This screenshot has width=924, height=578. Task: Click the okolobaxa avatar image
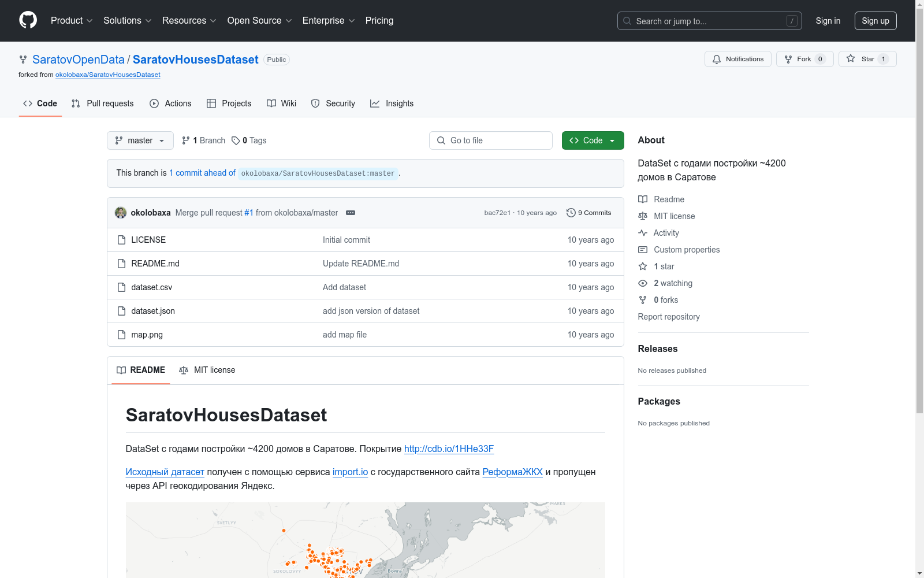(x=121, y=213)
